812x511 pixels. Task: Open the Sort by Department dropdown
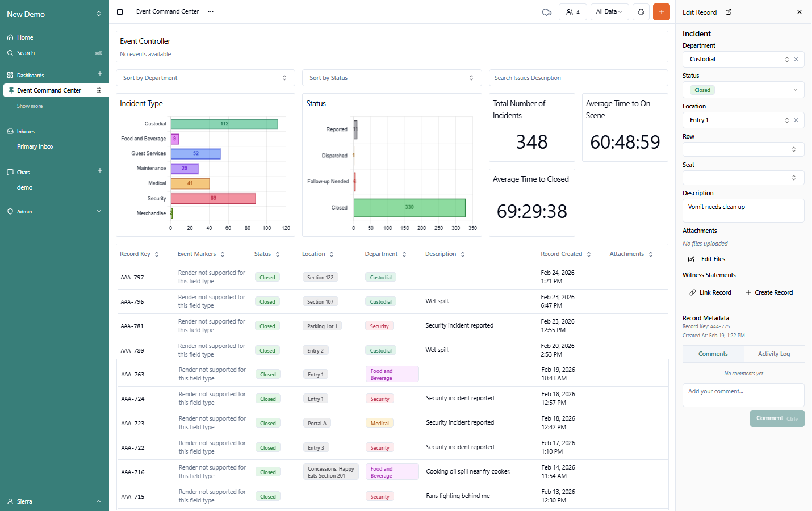coord(205,78)
